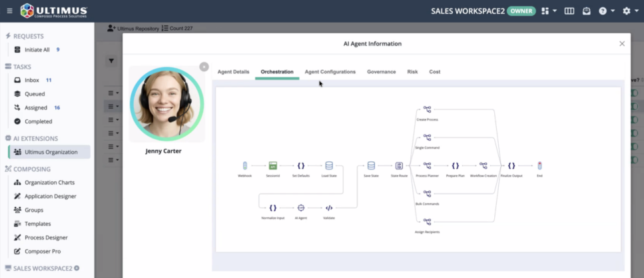
Task: Click the Jenny Carter name label
Action: [x=163, y=151]
